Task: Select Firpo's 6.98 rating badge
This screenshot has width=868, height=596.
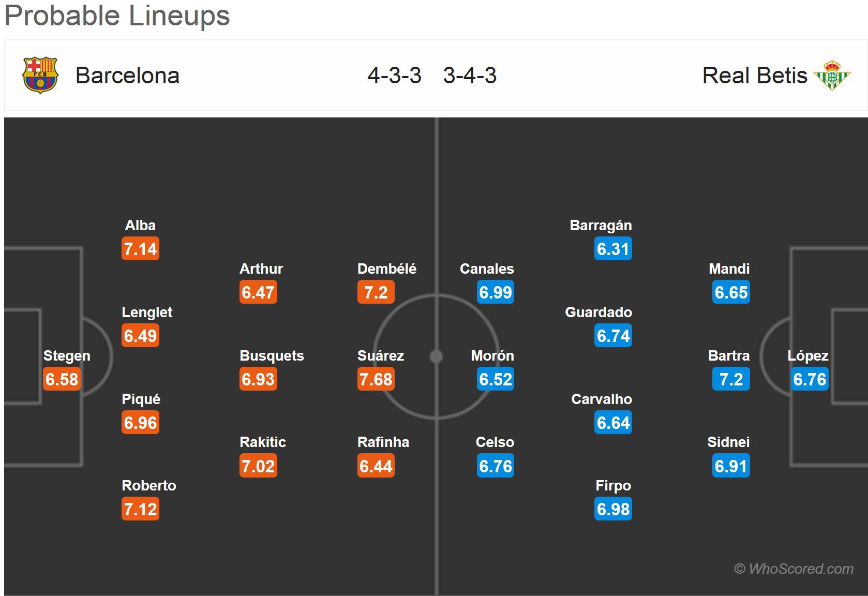Action: click(x=613, y=509)
